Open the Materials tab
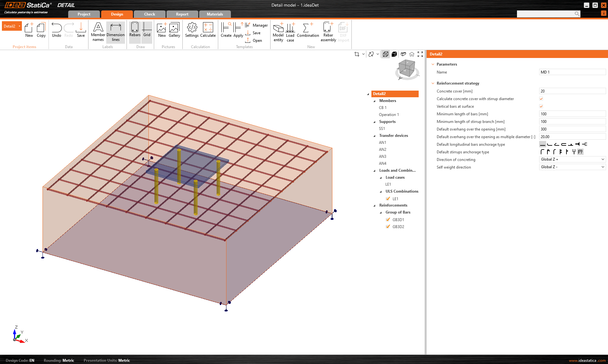The width and height of the screenshot is (608, 364). 215,14
